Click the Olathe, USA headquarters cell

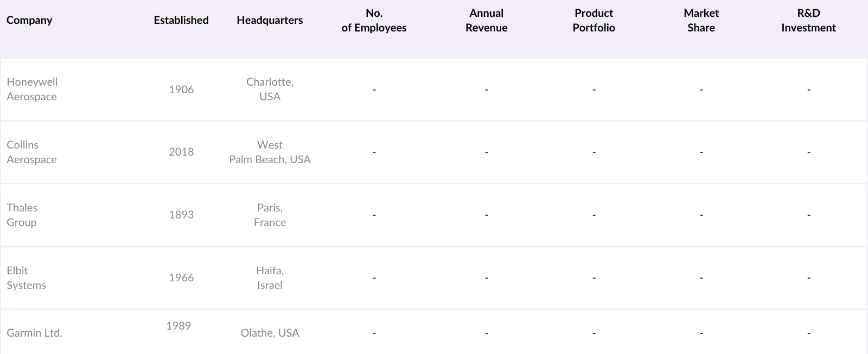[x=270, y=333]
